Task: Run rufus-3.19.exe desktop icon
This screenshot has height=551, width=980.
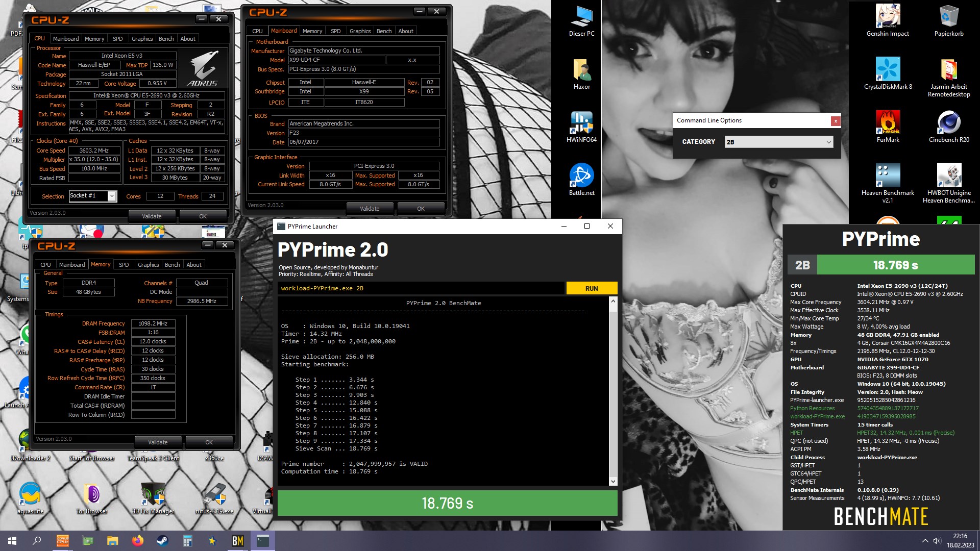Action: tap(214, 497)
